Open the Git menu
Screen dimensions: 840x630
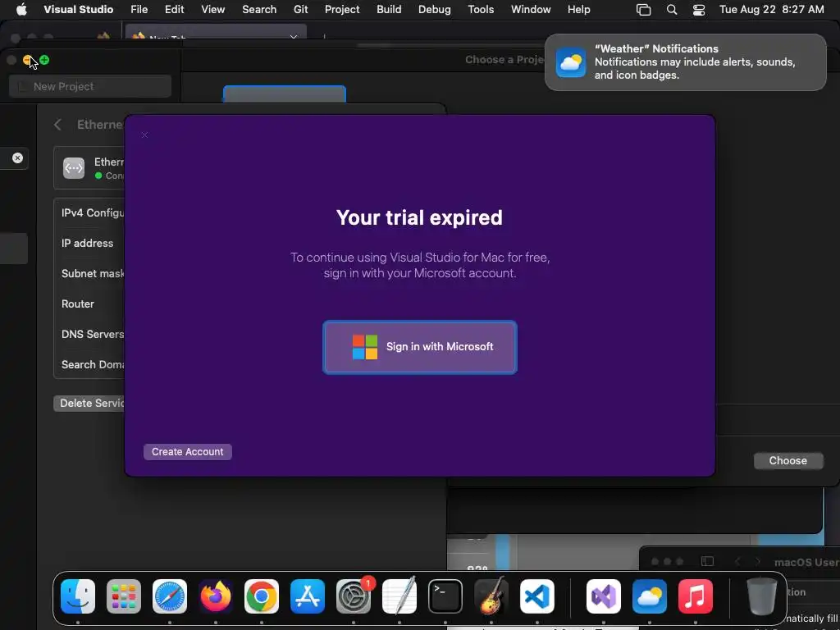coord(300,9)
